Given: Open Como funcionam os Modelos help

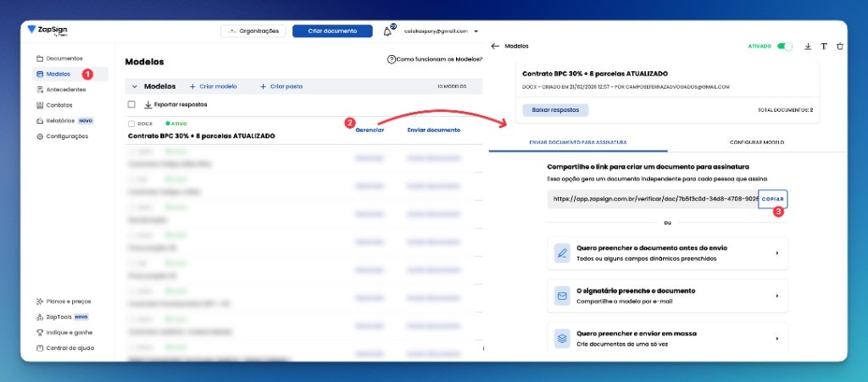Looking at the screenshot, I should pos(435,59).
